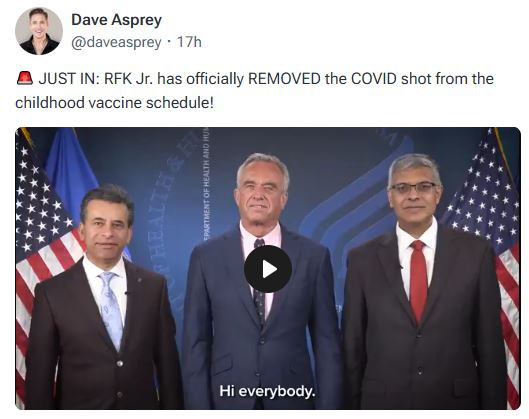Click the word REMOVED in the post

coord(284,79)
